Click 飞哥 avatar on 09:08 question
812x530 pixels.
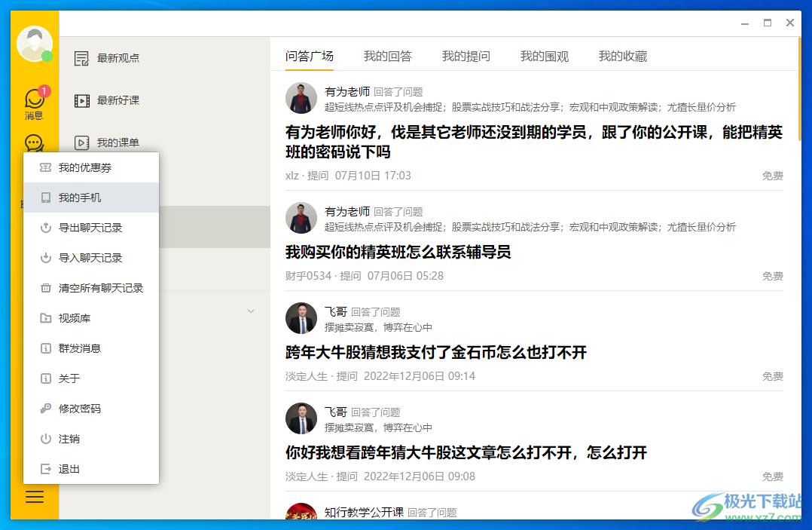(301, 418)
